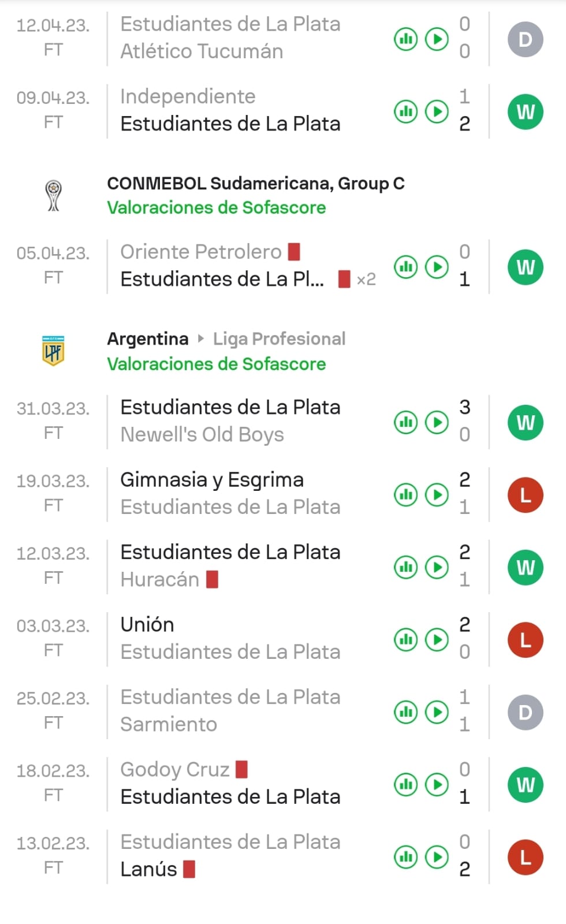Select Argentina in the league breadcrumb

point(148,339)
